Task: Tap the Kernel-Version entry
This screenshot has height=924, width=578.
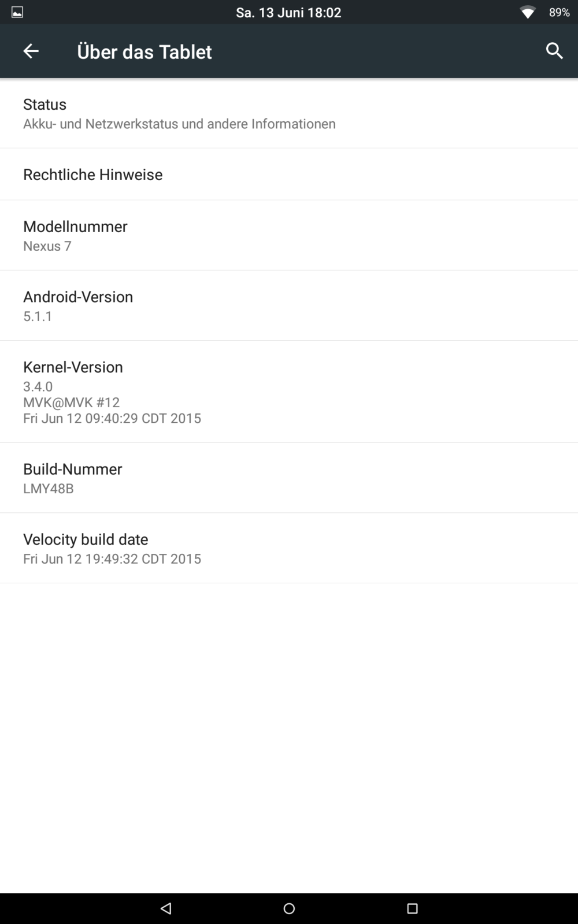Action: pos(289,392)
